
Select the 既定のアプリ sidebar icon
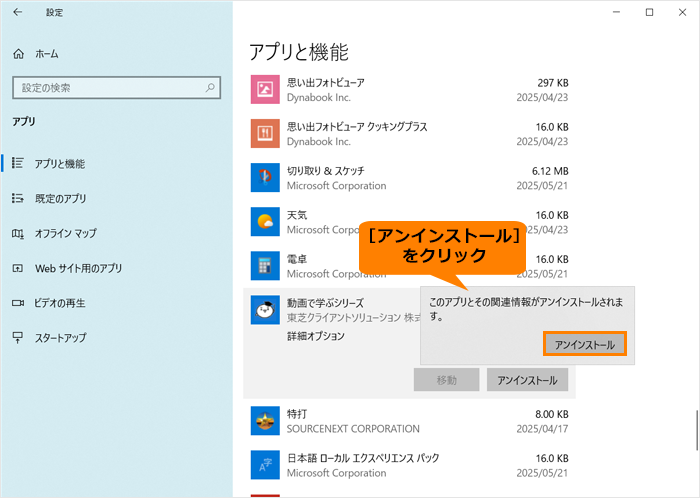[18, 198]
